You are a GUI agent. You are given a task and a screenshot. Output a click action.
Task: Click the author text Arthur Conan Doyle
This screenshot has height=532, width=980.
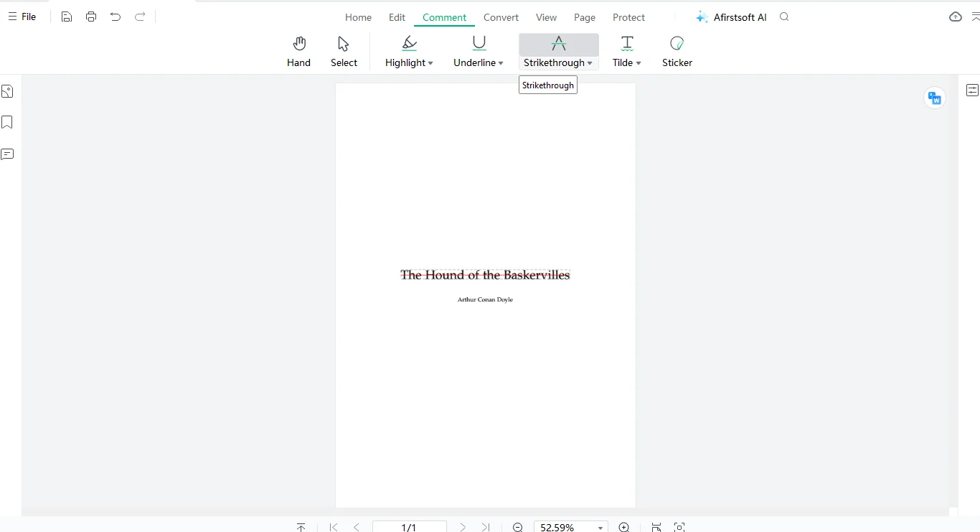pos(485,299)
